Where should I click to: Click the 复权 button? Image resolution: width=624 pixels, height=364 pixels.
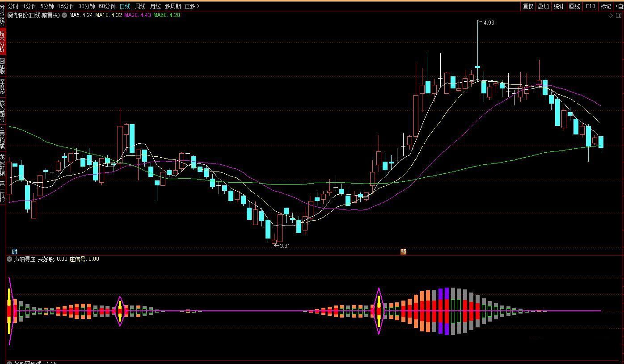pos(528,6)
